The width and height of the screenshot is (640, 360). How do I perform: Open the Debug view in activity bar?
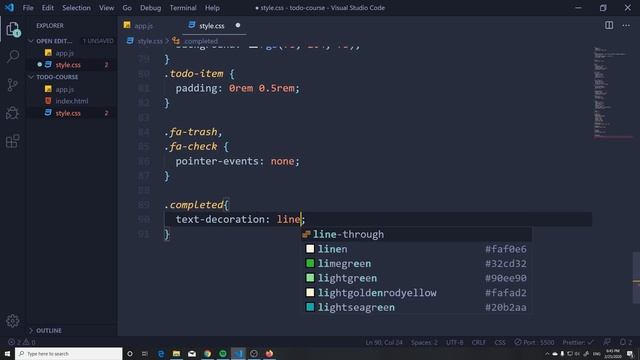coord(13,113)
